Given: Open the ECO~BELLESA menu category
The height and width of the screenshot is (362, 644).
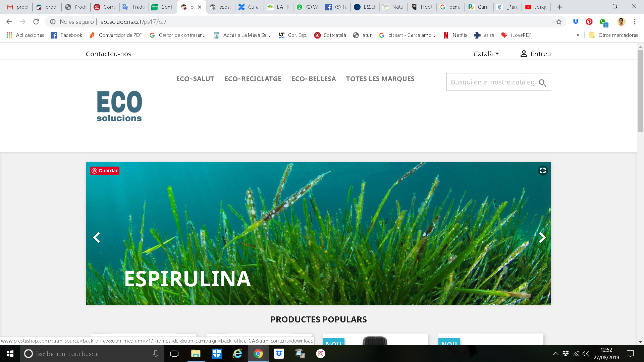Looking at the screenshot, I should (x=314, y=79).
